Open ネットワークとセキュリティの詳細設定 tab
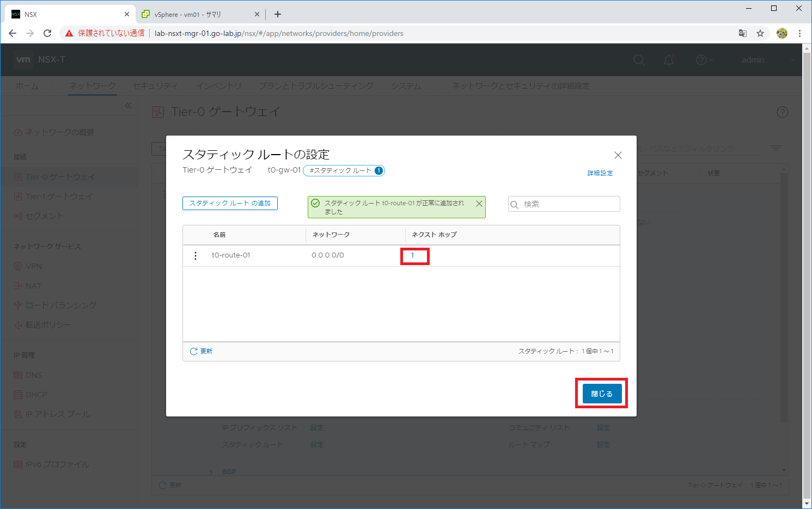The width and height of the screenshot is (812, 509). 521,86
